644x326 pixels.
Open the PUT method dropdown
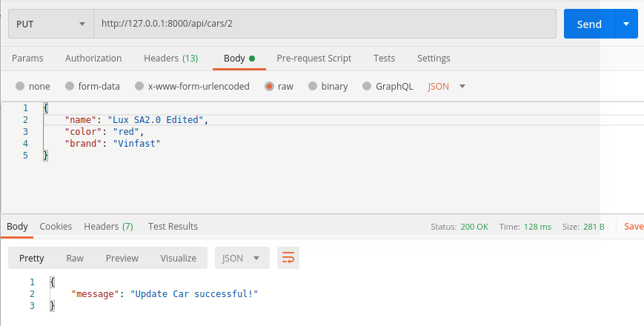[x=50, y=24]
